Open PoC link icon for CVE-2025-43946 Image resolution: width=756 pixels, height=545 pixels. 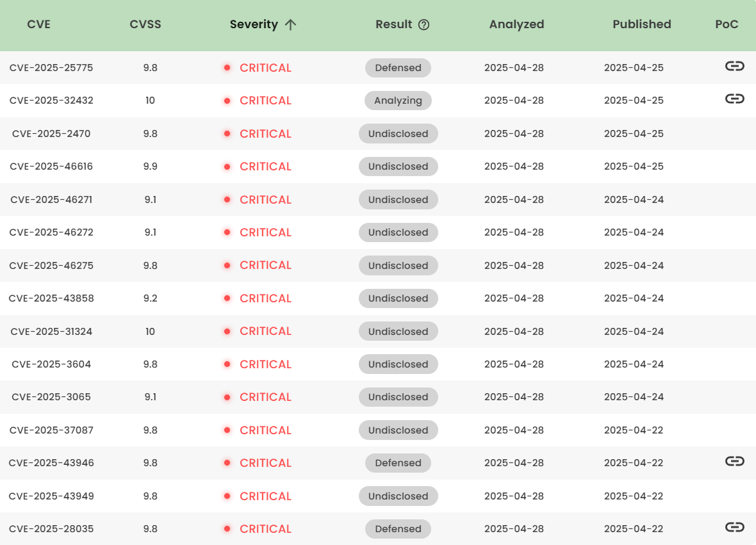(734, 461)
